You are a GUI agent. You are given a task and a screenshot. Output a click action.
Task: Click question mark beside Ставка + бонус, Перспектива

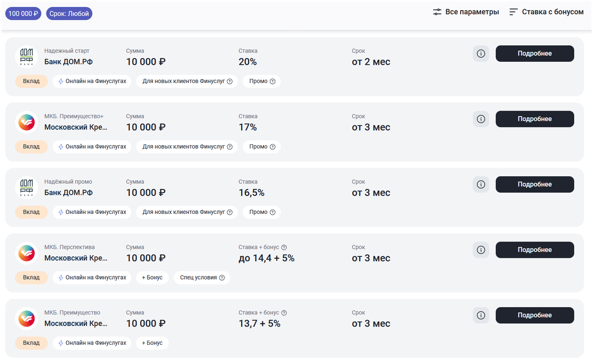click(284, 247)
